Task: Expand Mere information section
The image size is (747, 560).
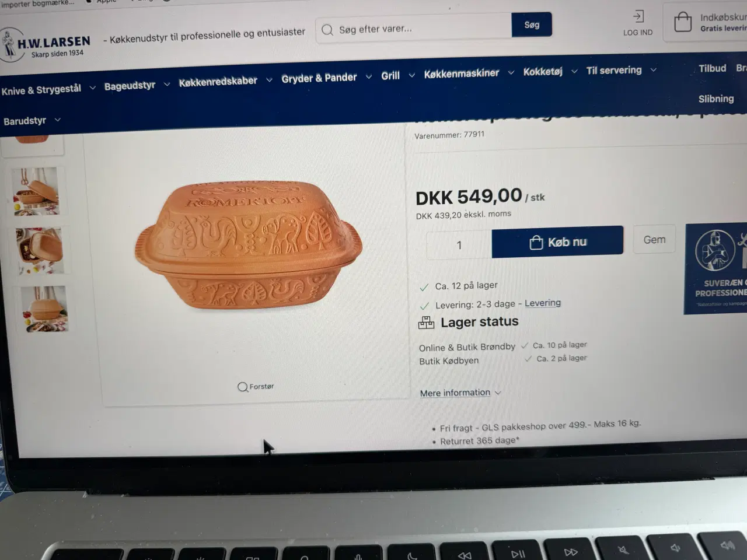Action: coord(460,393)
